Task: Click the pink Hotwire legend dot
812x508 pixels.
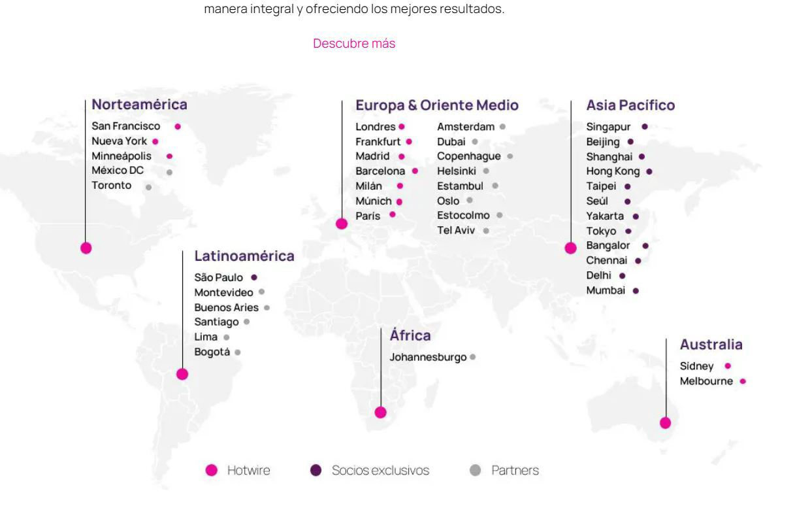Action: pos(212,471)
